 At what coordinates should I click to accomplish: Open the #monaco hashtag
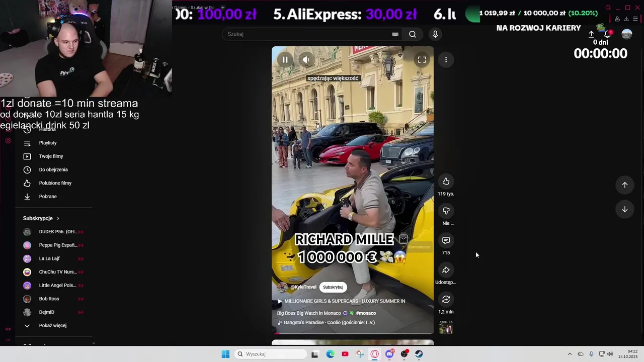366,313
